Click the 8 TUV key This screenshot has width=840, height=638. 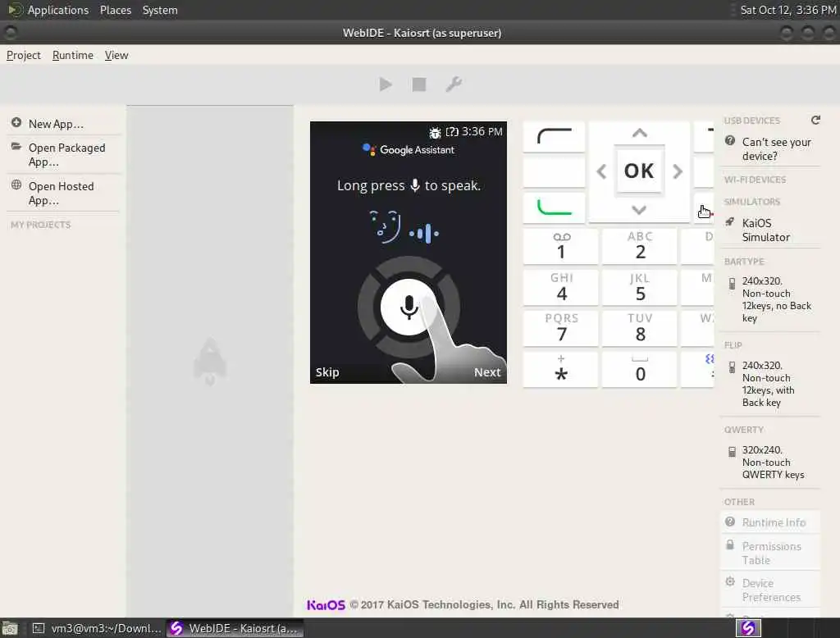640,328
